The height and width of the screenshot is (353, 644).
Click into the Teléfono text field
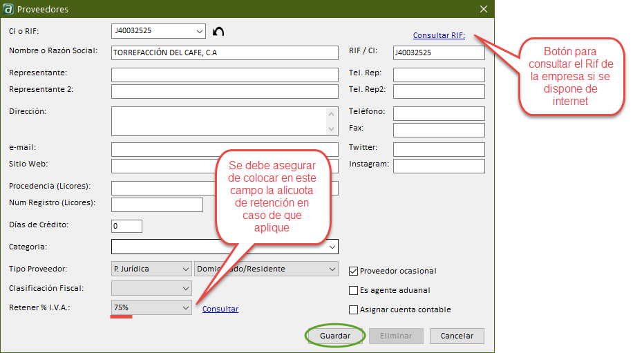coord(438,113)
